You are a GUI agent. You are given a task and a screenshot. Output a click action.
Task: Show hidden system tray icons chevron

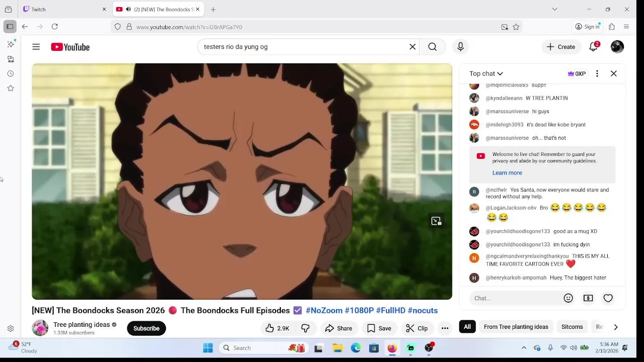click(x=524, y=347)
